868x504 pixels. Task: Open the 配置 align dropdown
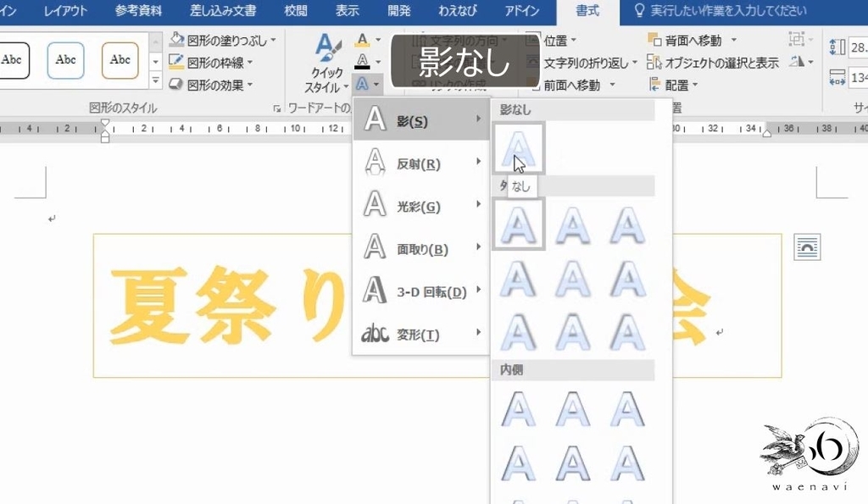[x=673, y=86]
